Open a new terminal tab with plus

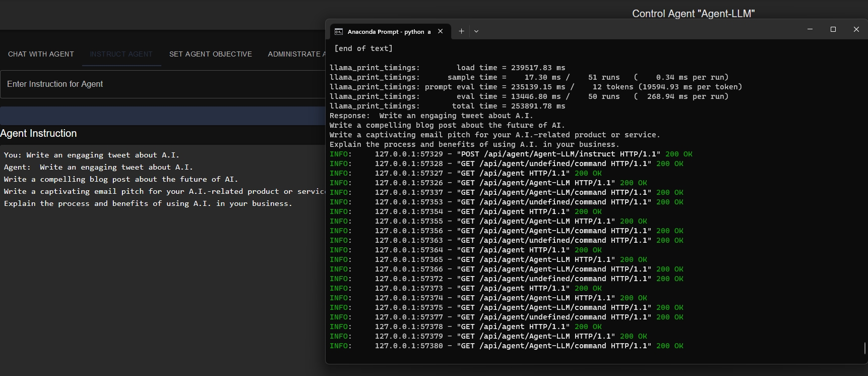[x=461, y=31]
